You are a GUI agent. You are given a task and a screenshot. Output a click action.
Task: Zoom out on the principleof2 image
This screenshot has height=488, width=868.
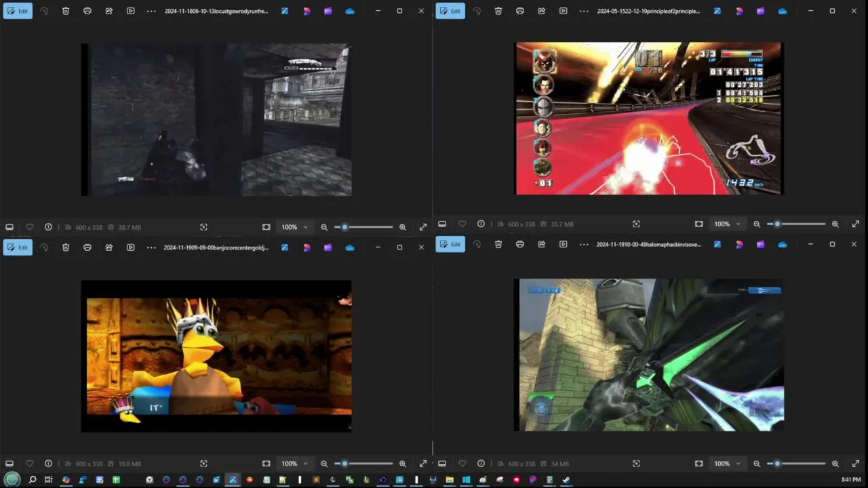point(757,224)
